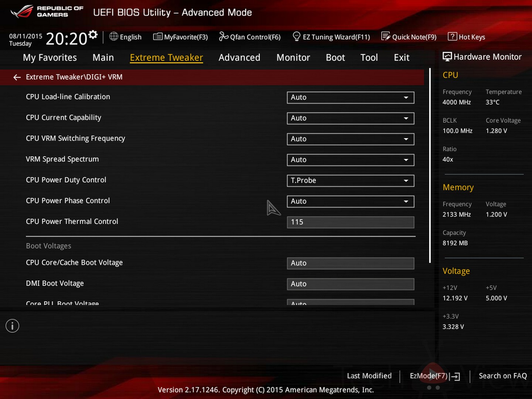Click the ROG Republic of Gamers logo
The width and height of the screenshot is (532, 399).
47,12
